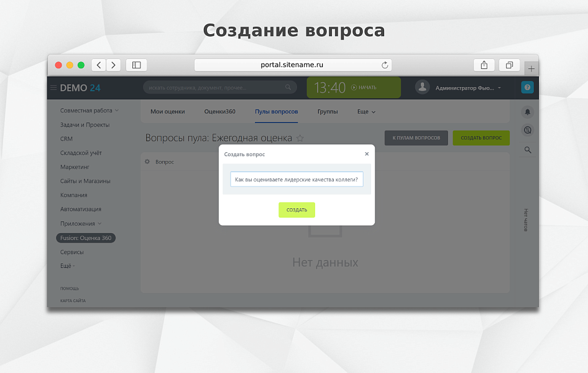The width and height of the screenshot is (588, 373).
Task: Open the notifications bell icon
Action: (528, 112)
